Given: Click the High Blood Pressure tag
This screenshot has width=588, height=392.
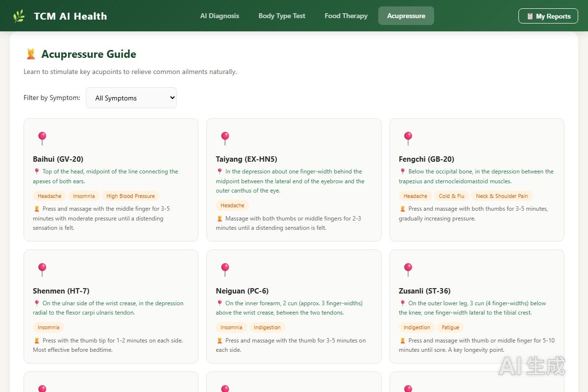Looking at the screenshot, I should coord(130,196).
